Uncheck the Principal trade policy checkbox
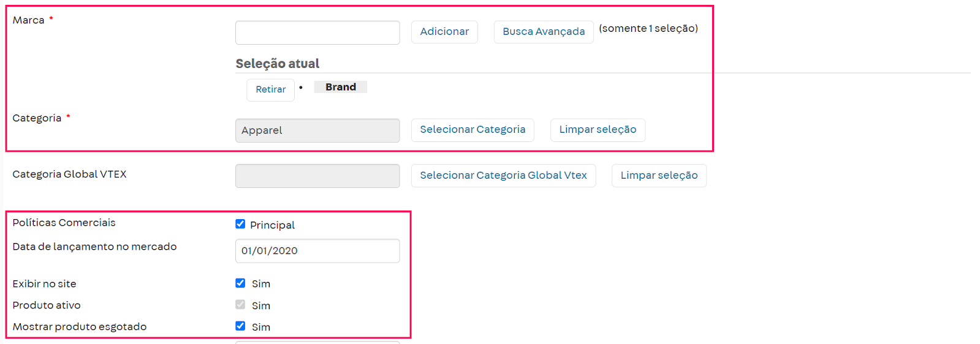Image resolution: width=980 pixels, height=344 pixels. point(240,224)
